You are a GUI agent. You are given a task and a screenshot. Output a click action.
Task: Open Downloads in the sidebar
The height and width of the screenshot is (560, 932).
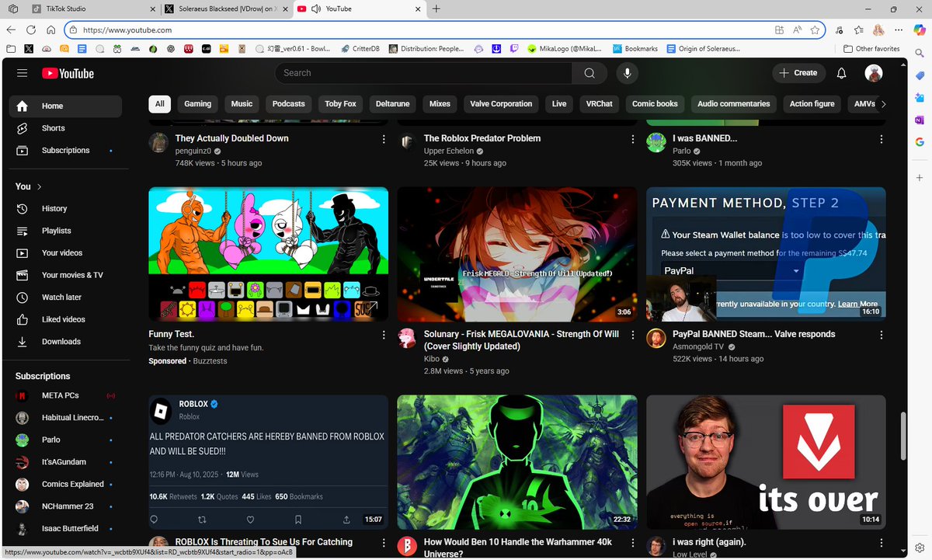tap(65, 342)
